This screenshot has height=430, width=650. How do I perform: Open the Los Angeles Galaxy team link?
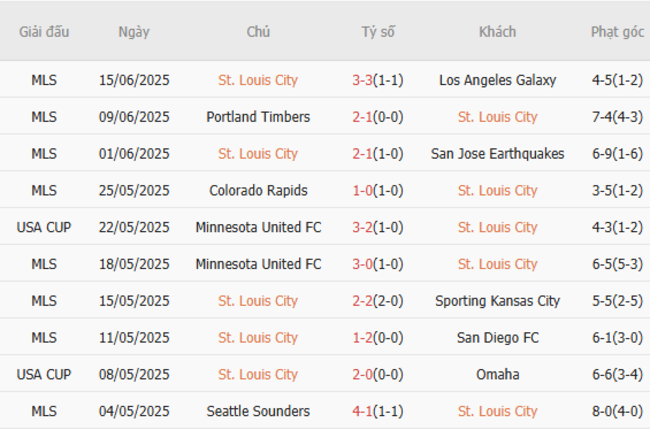pos(497,80)
